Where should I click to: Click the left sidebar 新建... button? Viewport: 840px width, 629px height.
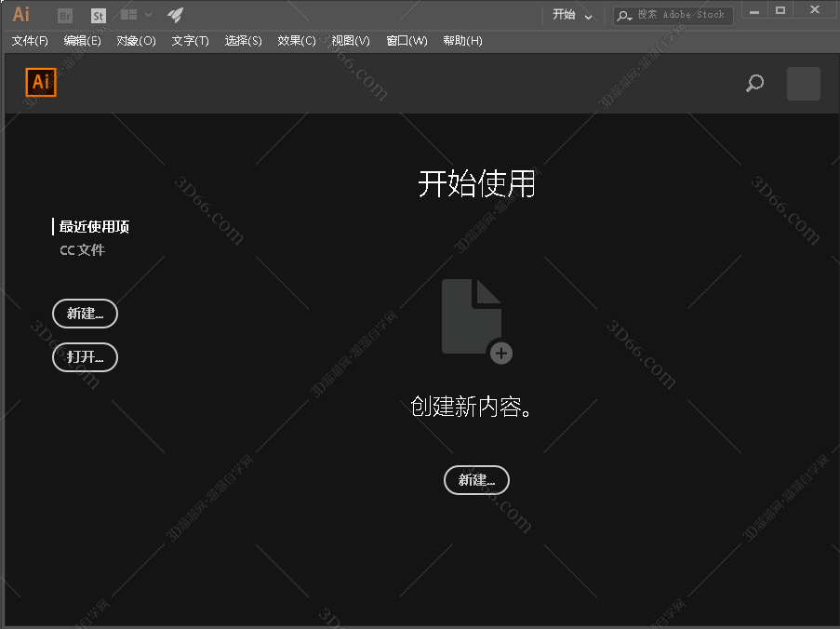pos(85,314)
